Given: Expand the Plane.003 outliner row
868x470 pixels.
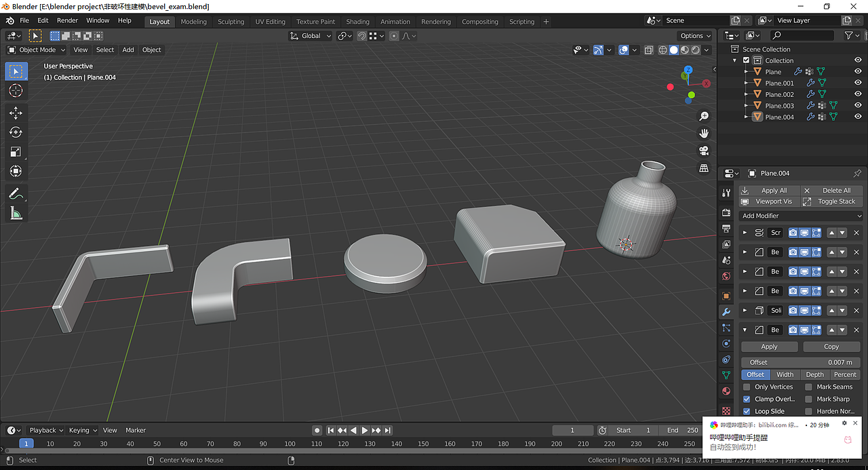Looking at the screenshot, I should click(747, 106).
